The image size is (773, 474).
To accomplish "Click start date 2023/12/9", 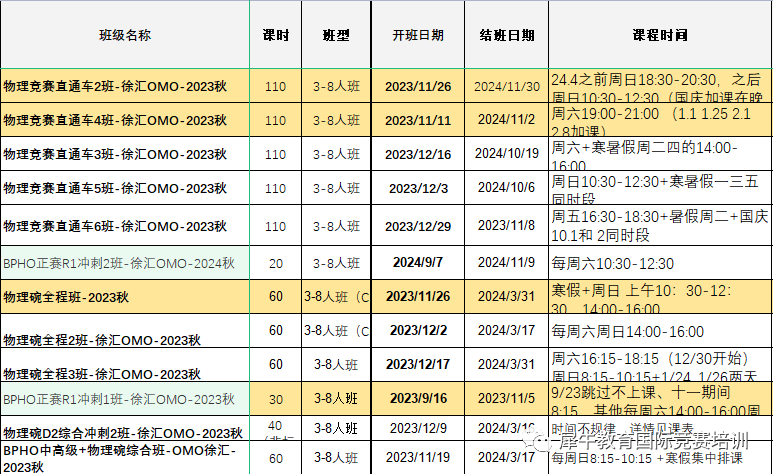I will tap(418, 428).
